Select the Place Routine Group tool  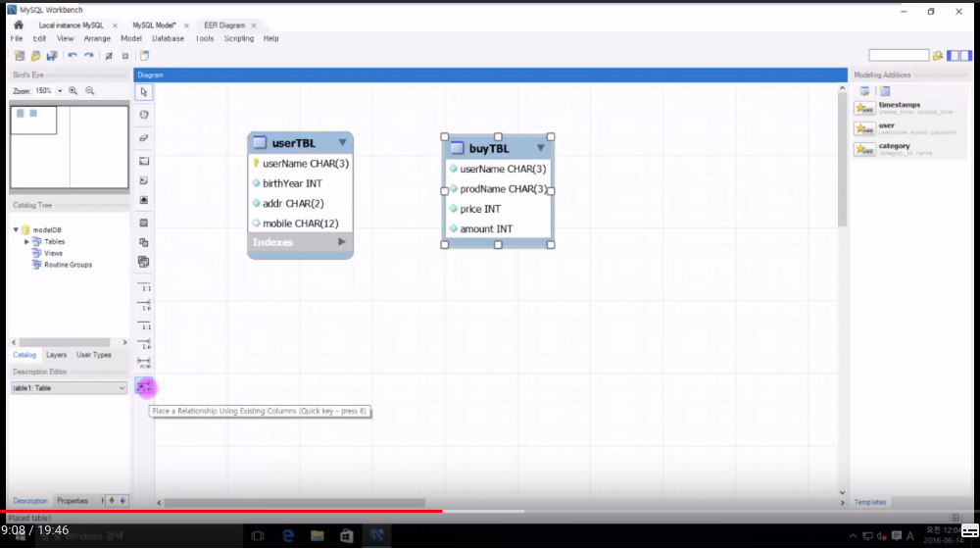click(x=144, y=262)
